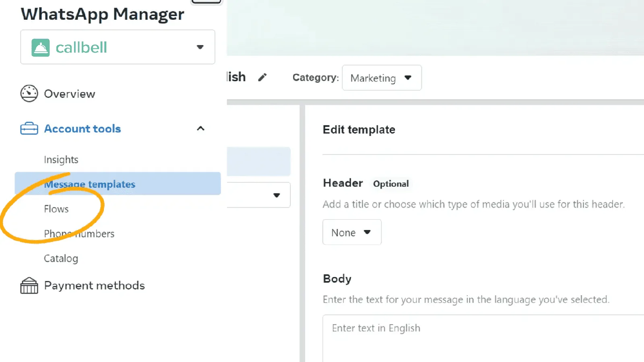Open Phone numbers in the sidebar
Viewport: 644px width, 362px height.
point(79,234)
